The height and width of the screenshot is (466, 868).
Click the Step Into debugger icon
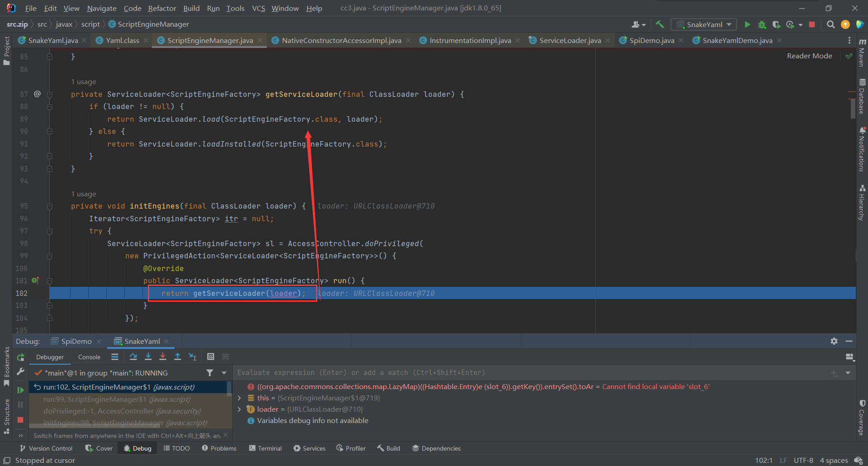point(148,357)
